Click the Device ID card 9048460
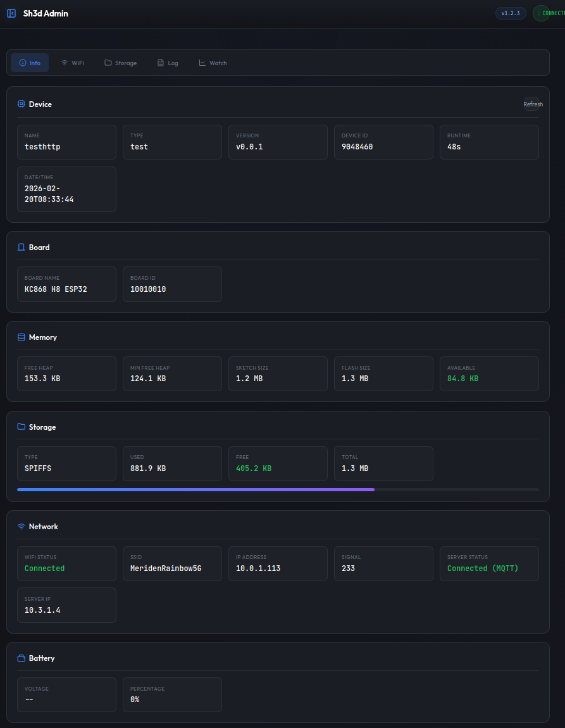Image resolution: width=565 pixels, height=728 pixels. click(x=383, y=142)
